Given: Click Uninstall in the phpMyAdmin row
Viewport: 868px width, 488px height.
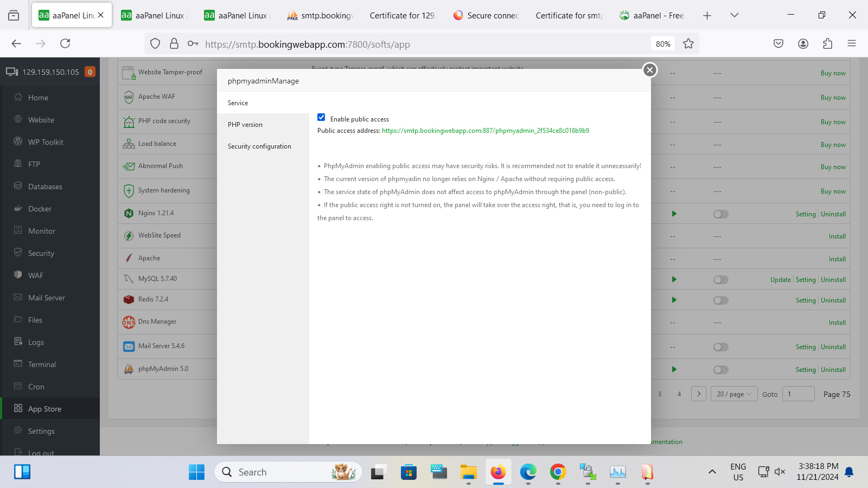Looking at the screenshot, I should 833,370.
